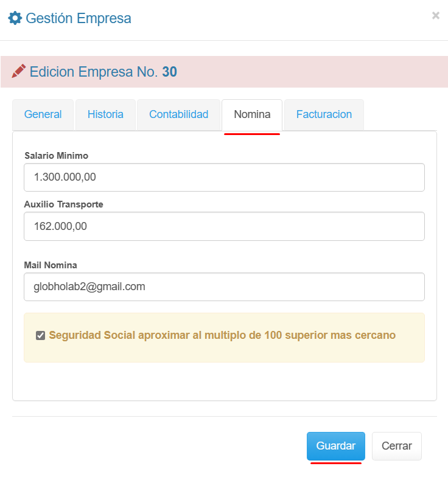Screen dimensions: 448x497
Task: Click the Seguridad Social aproximar label text
Action: click(222, 335)
